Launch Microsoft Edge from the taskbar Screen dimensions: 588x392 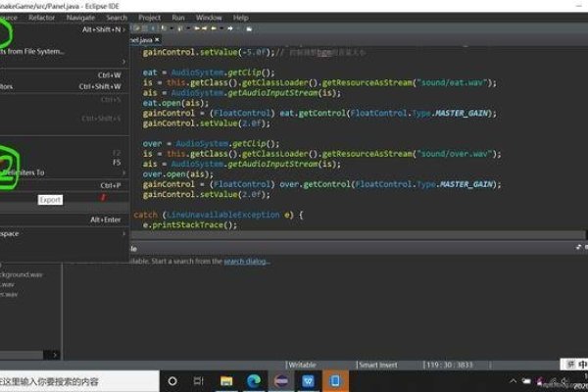pos(254,380)
